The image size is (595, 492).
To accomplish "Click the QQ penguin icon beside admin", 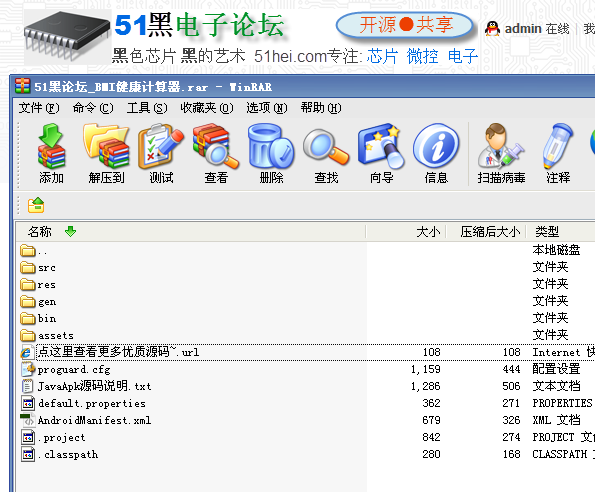I will tap(493, 28).
